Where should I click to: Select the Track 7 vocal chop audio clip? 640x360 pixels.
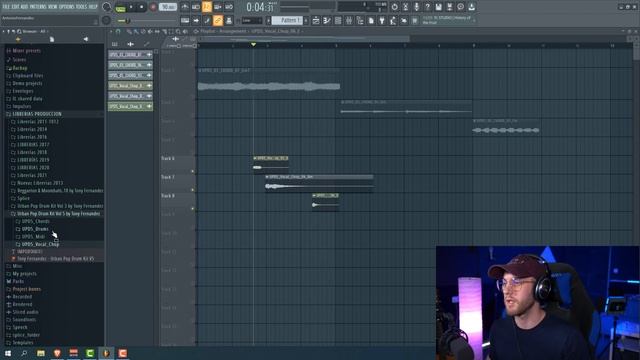click(319, 184)
